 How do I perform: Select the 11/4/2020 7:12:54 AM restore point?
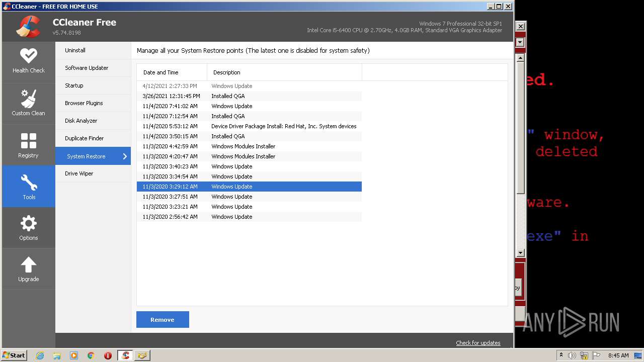249,116
